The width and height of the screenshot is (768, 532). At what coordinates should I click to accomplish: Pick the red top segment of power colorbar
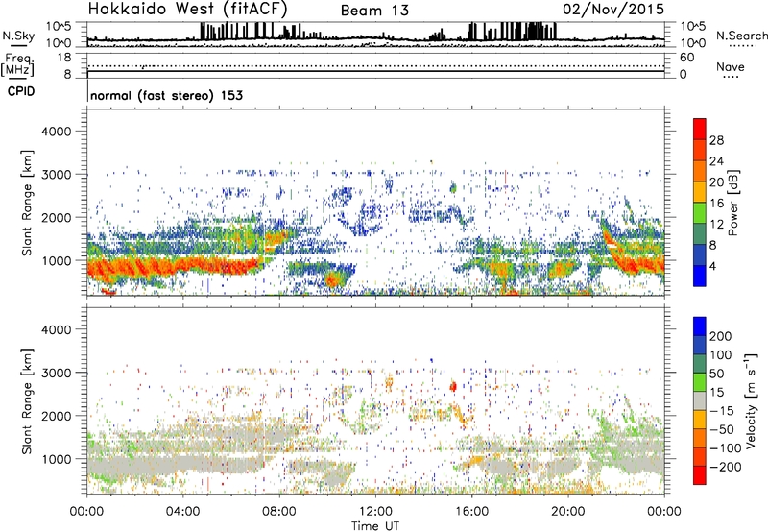pos(700,130)
